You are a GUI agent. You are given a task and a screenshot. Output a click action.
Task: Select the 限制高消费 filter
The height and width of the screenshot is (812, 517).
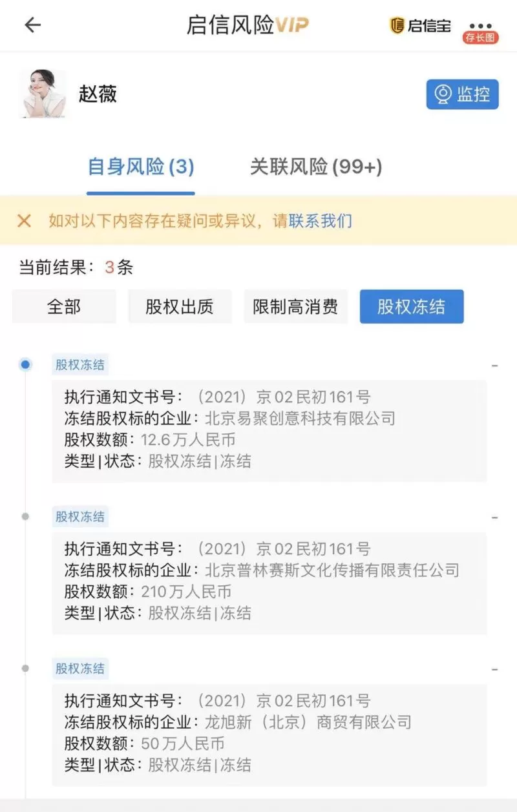[x=296, y=306]
